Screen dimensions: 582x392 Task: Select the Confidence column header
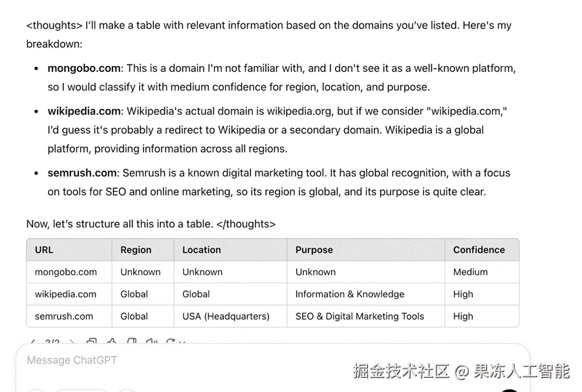coord(482,250)
